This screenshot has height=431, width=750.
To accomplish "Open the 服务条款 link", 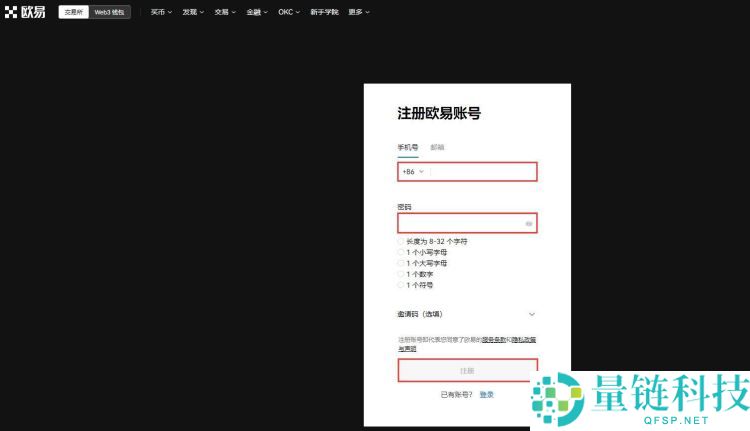I will [x=494, y=340].
